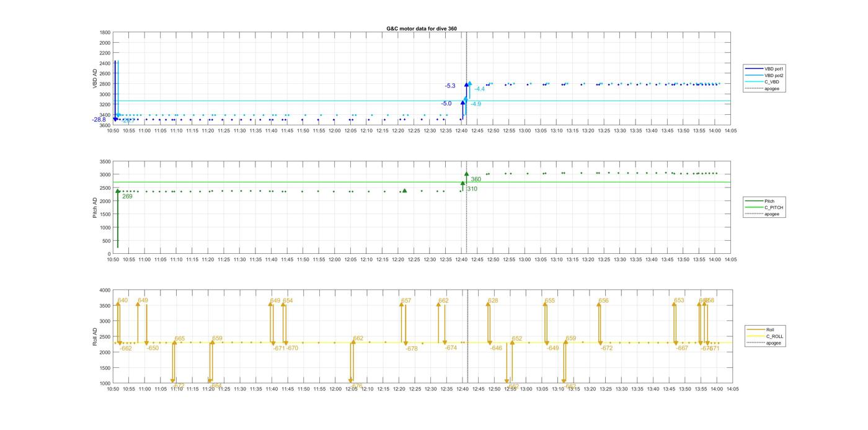Image resolution: width=868 pixels, height=430 pixels.
Task: Click the "500" tick on the Pitch axis
Action: 107,241
